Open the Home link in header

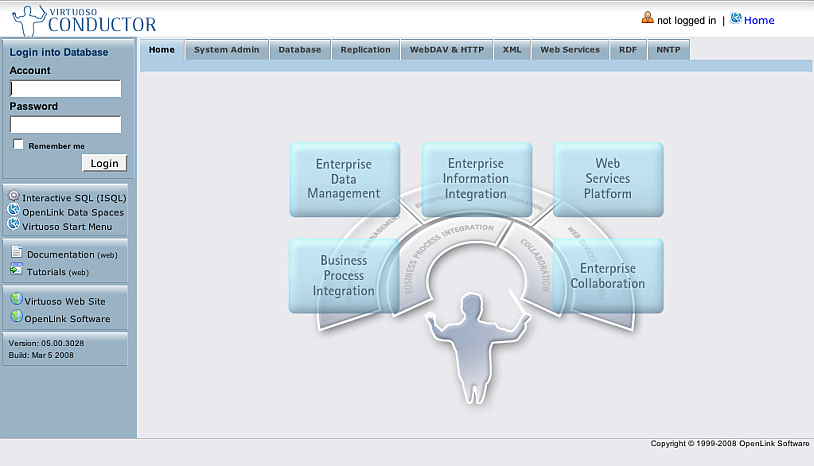[x=759, y=20]
